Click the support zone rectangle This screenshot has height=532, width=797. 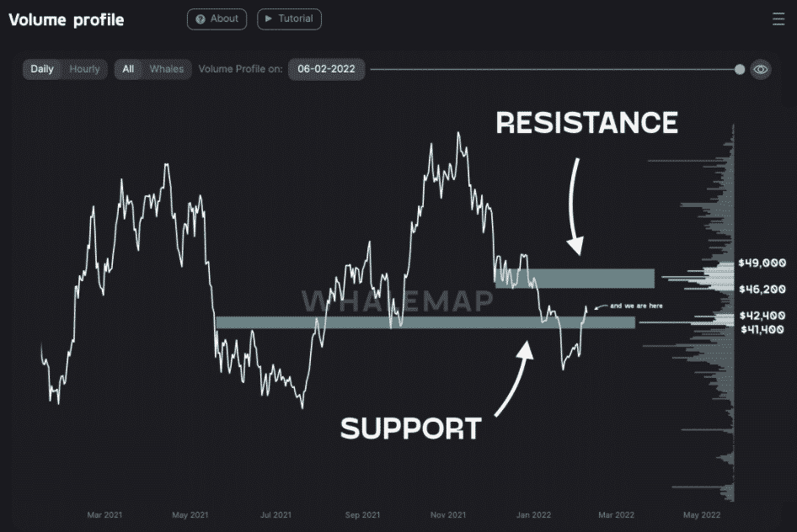point(425,322)
